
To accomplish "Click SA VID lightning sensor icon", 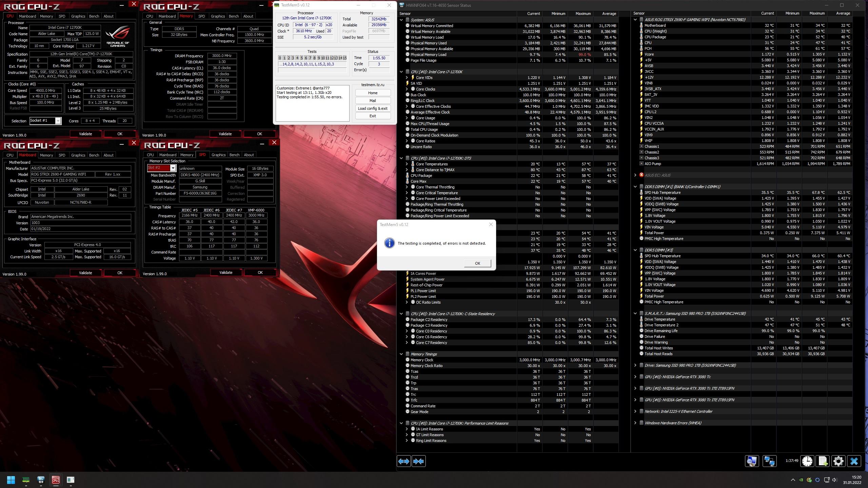I will click(407, 83).
